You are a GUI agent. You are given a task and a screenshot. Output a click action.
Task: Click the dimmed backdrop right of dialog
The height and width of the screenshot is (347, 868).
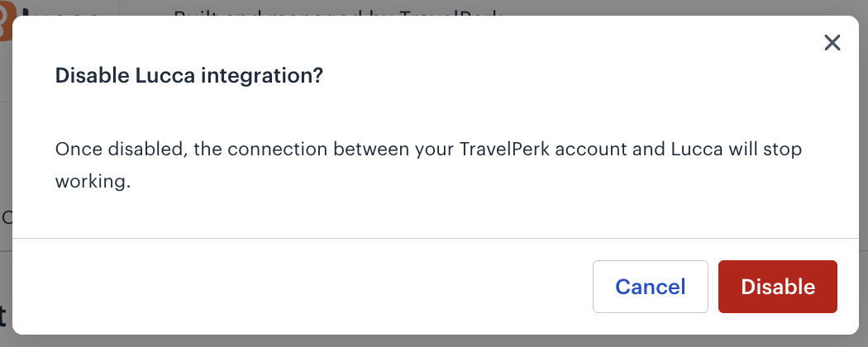tap(863, 174)
